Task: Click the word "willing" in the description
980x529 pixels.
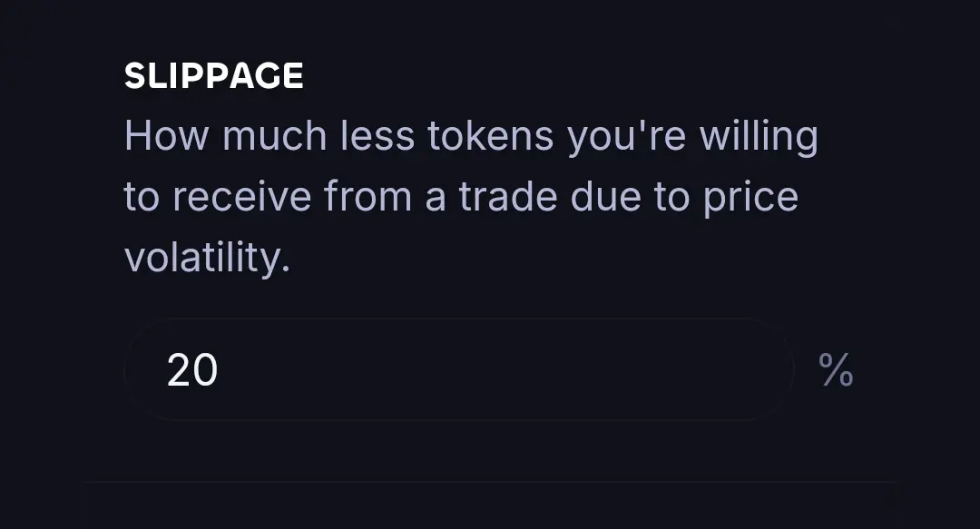Action: click(759, 137)
